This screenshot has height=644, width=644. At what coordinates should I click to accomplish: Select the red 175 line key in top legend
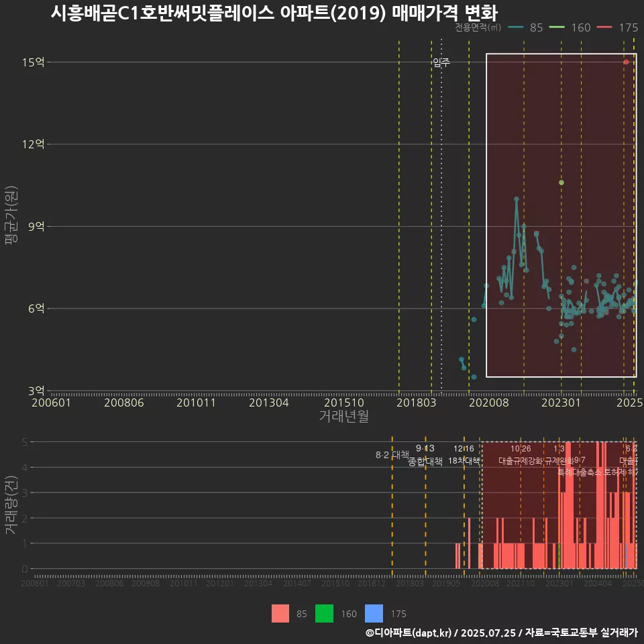[604, 28]
